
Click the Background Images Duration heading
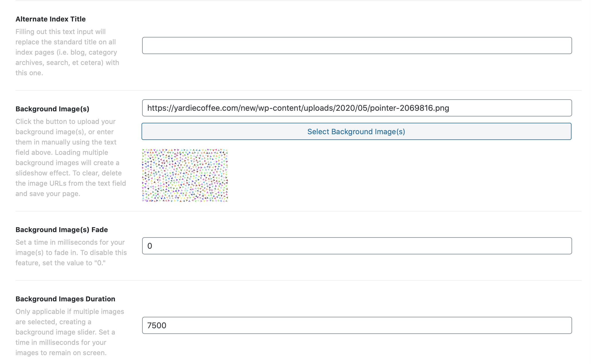(x=65, y=299)
